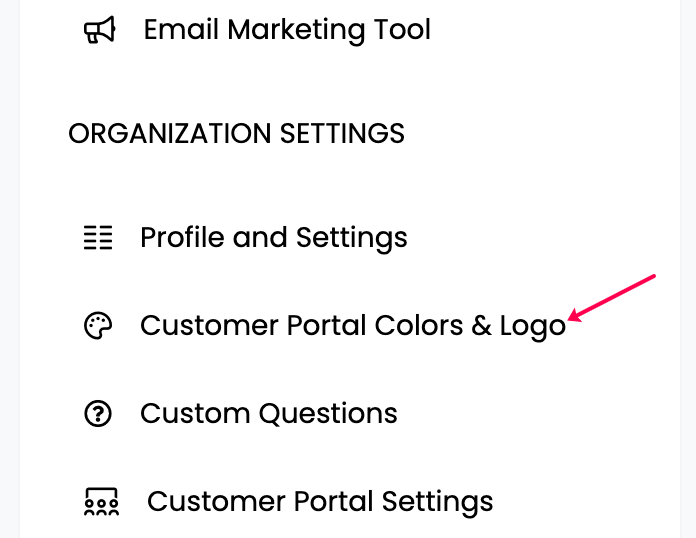Image resolution: width=696 pixels, height=538 pixels.
Task: Click the word Custom beside question icon
Action: click(x=195, y=414)
